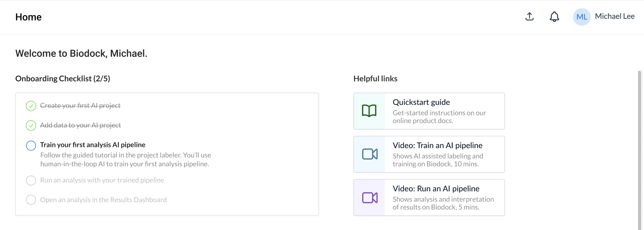This screenshot has width=644, height=230.
Task: Click 'Get-started instructions' description text
Action: click(x=439, y=117)
